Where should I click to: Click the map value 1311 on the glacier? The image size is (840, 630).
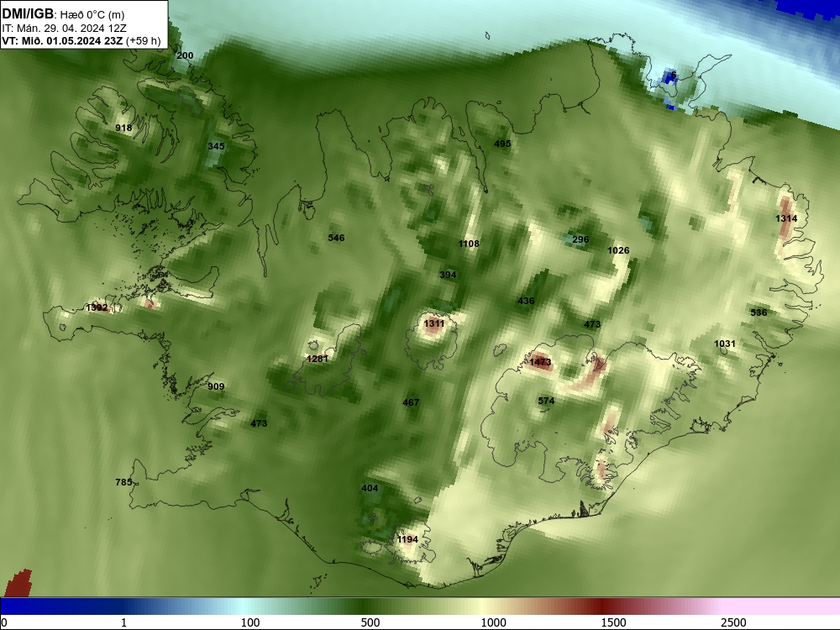[434, 323]
